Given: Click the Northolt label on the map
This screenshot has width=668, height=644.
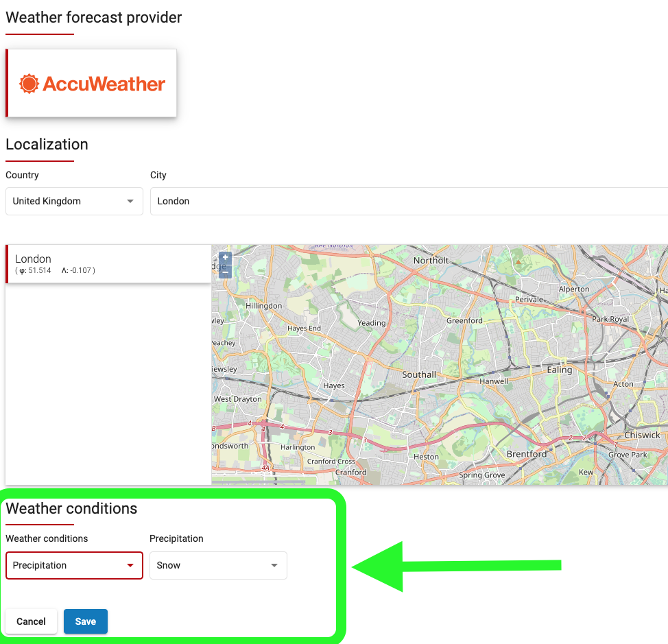Looking at the screenshot, I should 431,260.
